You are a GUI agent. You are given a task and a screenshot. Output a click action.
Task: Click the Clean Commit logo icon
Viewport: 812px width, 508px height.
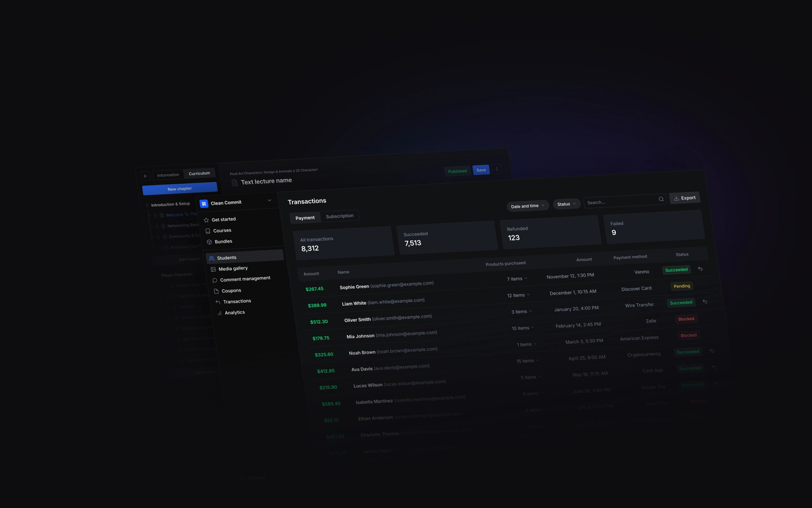tap(204, 204)
